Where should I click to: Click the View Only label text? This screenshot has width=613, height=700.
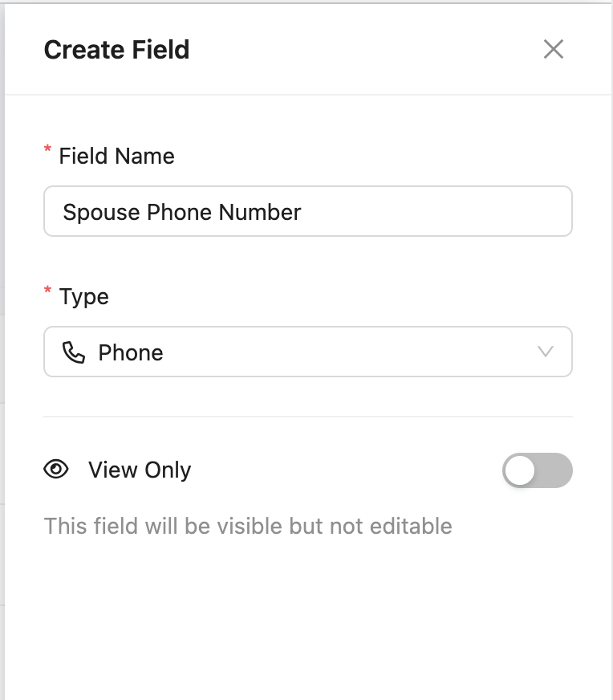(140, 470)
